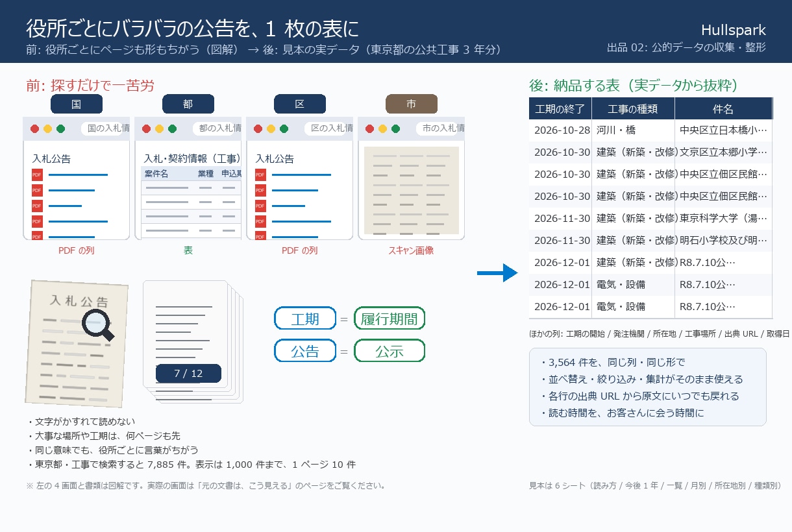Click the yellow dot in the 市の入札情 window
Image resolution: width=792 pixels, height=532 pixels.
click(x=383, y=129)
